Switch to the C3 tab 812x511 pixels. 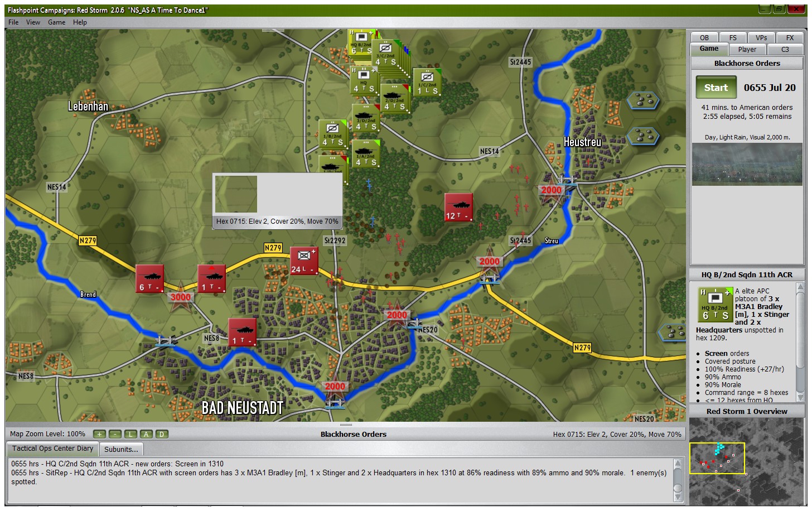(x=785, y=49)
